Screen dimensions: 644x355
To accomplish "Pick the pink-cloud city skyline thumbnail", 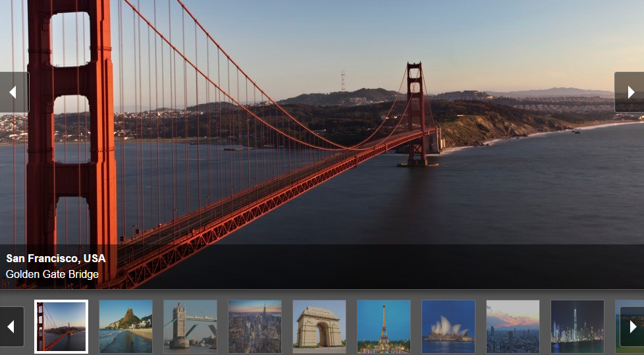I will [x=512, y=326].
